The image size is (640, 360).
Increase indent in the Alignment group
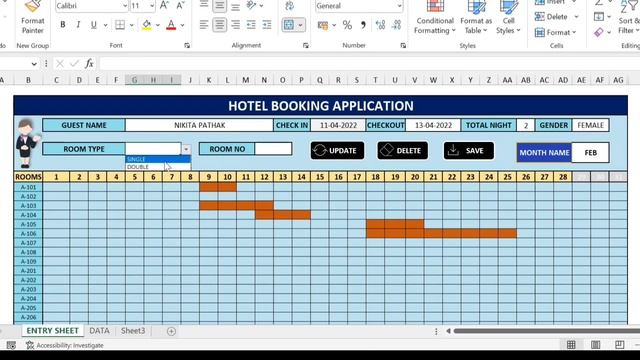pyautogui.click(x=267, y=25)
